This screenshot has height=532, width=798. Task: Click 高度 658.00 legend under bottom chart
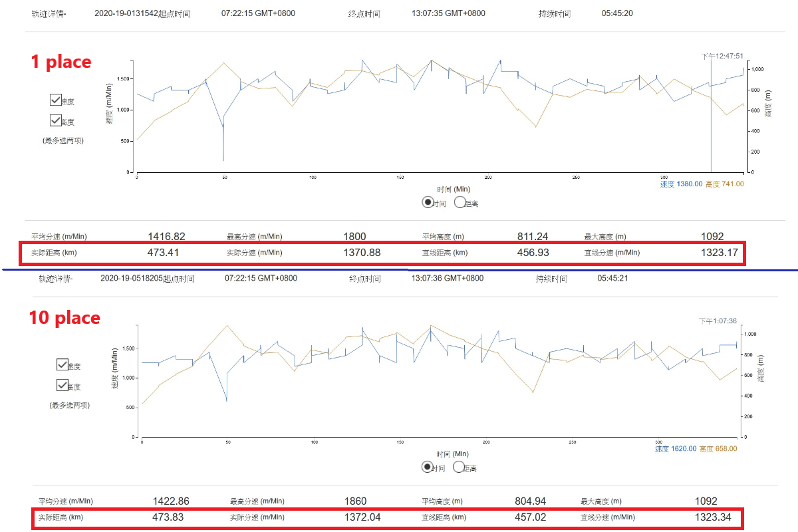pyautogui.click(x=718, y=449)
